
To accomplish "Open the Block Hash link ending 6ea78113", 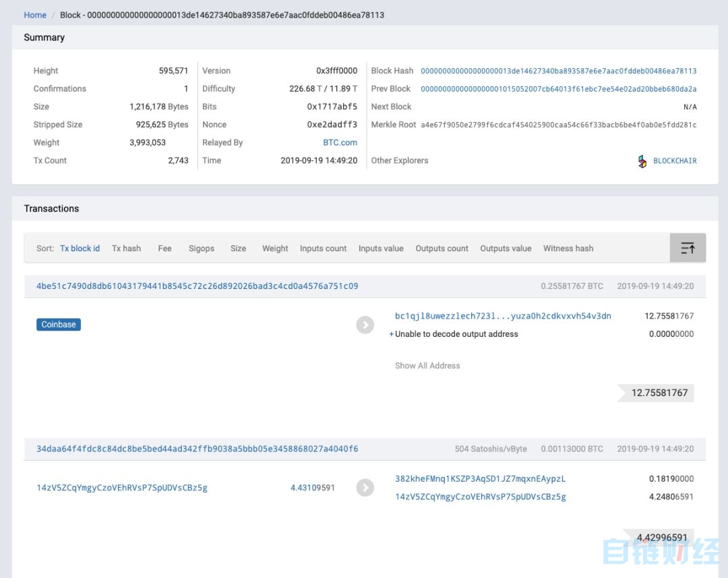I will coord(559,71).
